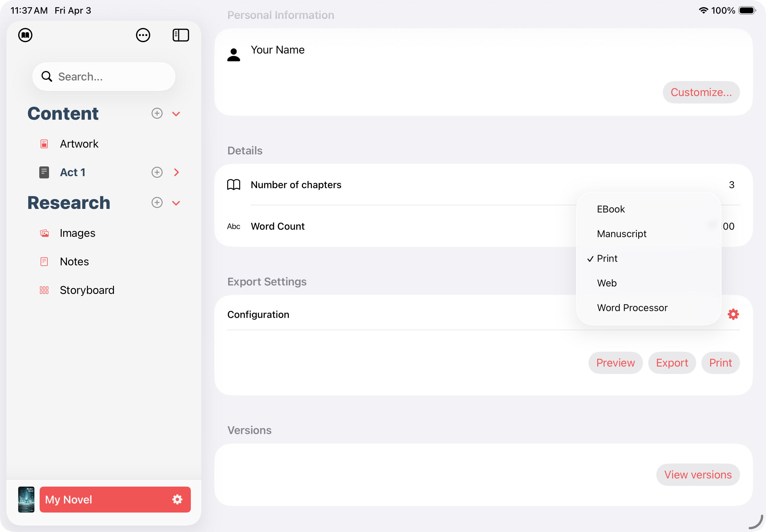Screen dimensions: 766x532
Task: Click the Images photo icon under Research
Action: 44,233
